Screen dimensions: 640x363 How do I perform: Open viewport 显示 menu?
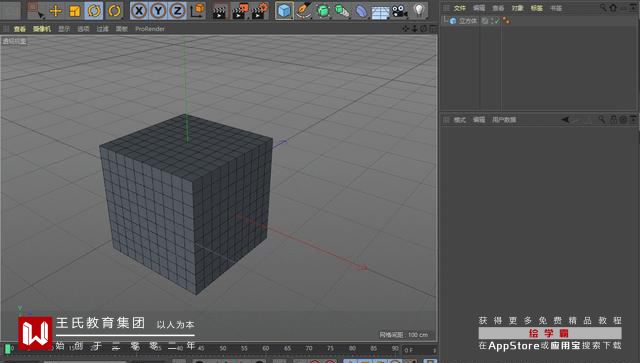pyautogui.click(x=64, y=29)
